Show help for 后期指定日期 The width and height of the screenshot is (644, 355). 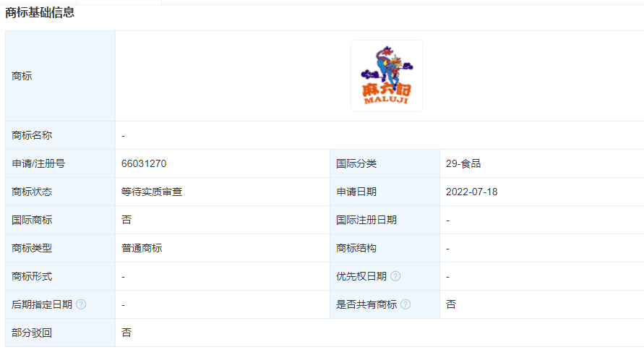point(82,304)
